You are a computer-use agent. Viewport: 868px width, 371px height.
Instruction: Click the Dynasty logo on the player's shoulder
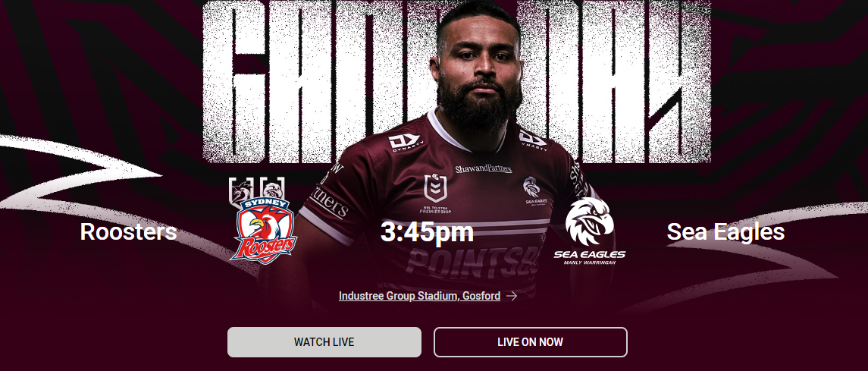click(532, 140)
